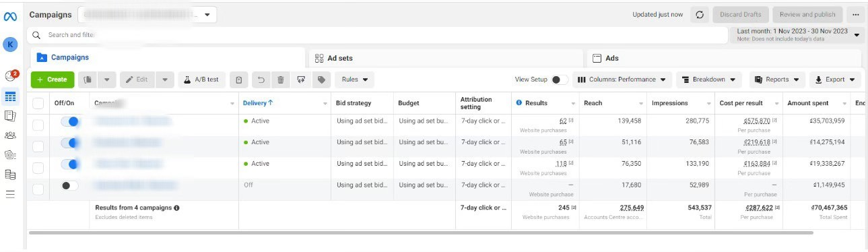Open the ad account selector dropdown

click(x=147, y=14)
